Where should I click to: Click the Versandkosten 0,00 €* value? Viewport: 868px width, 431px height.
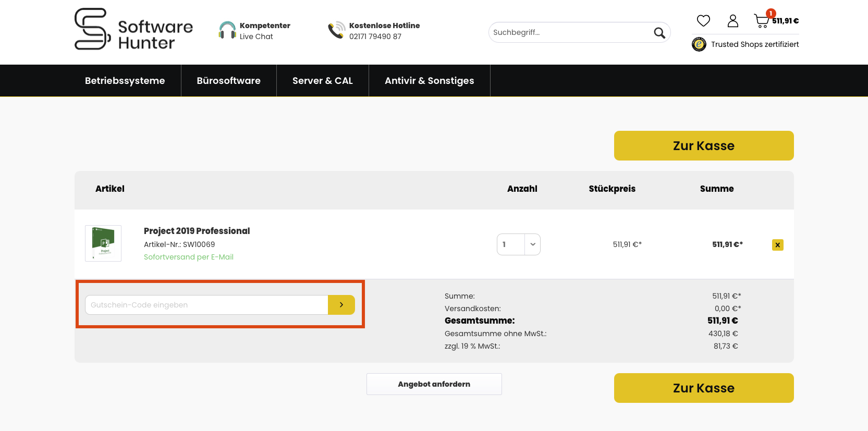[x=728, y=309]
